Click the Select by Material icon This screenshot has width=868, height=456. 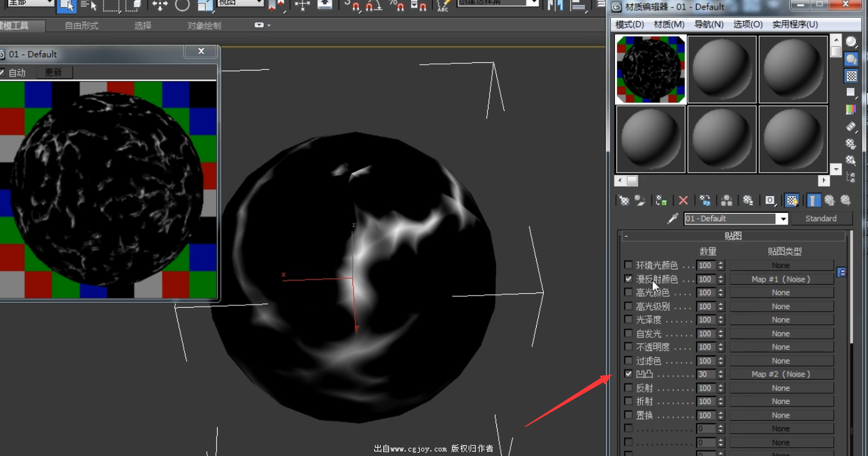tap(851, 160)
